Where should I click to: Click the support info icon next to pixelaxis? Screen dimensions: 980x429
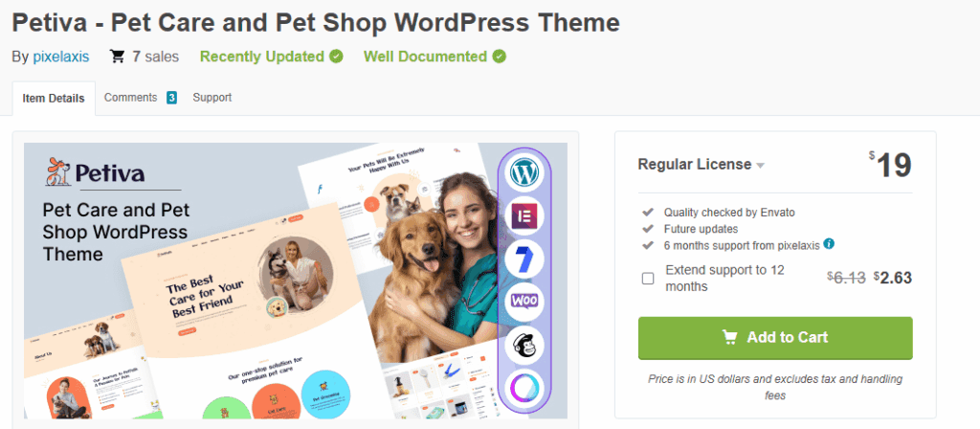pos(829,244)
